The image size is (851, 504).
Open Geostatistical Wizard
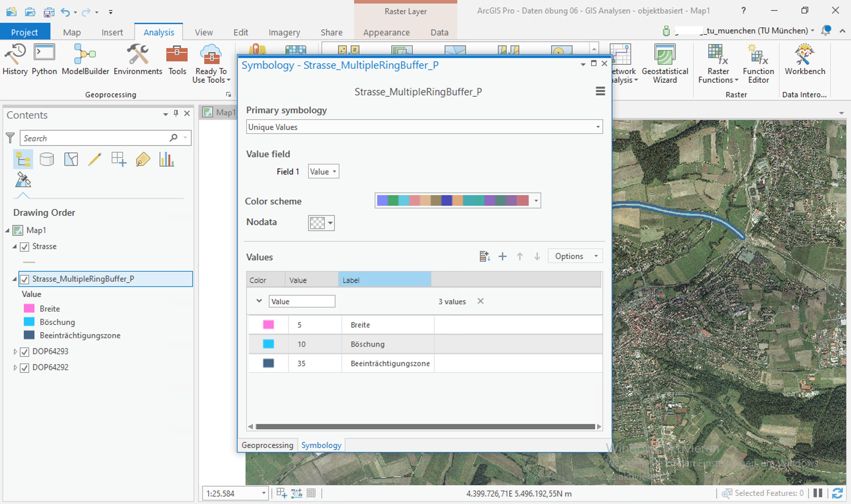tap(665, 64)
